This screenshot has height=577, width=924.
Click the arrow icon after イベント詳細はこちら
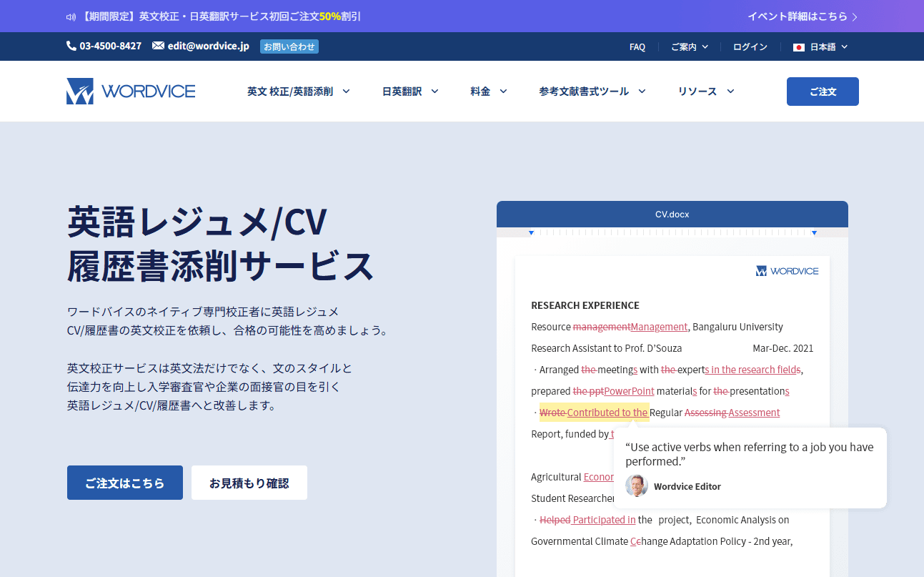coord(855,15)
